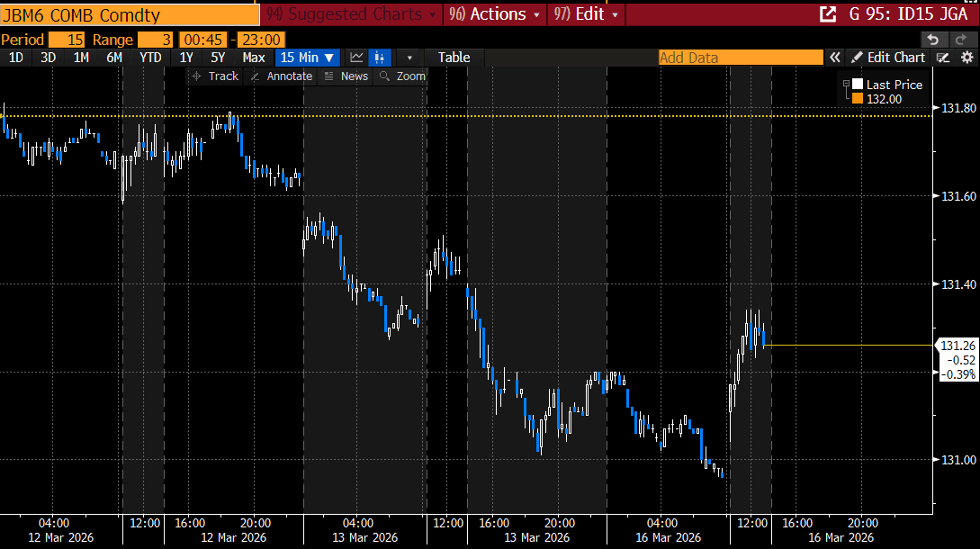This screenshot has width=980, height=549.
Task: Click the -0.39% change value
Action: (x=958, y=374)
